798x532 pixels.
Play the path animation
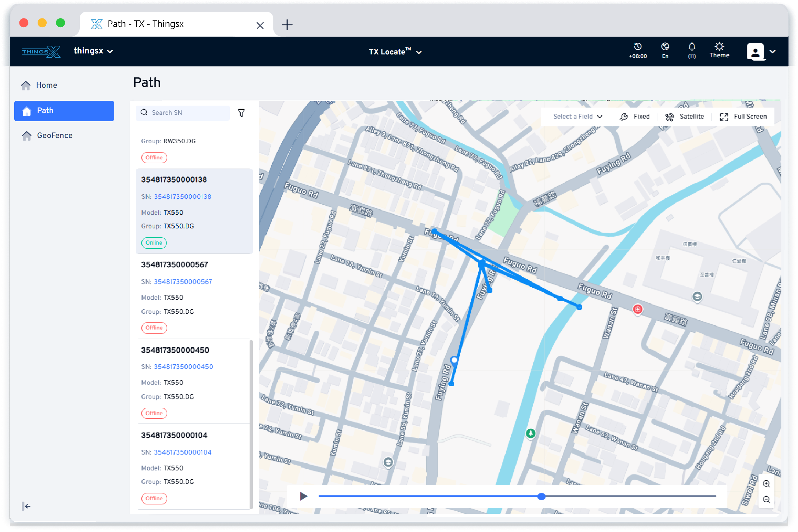(x=303, y=496)
